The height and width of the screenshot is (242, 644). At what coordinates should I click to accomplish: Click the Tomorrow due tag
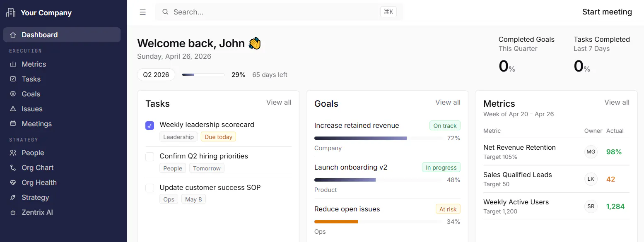click(x=207, y=168)
